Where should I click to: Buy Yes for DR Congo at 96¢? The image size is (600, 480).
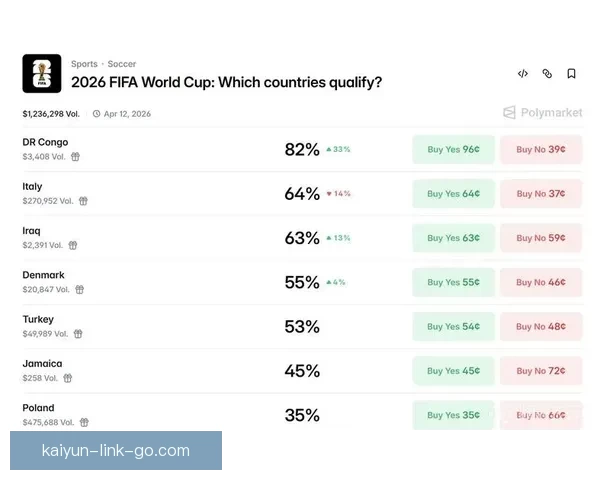pyautogui.click(x=453, y=150)
